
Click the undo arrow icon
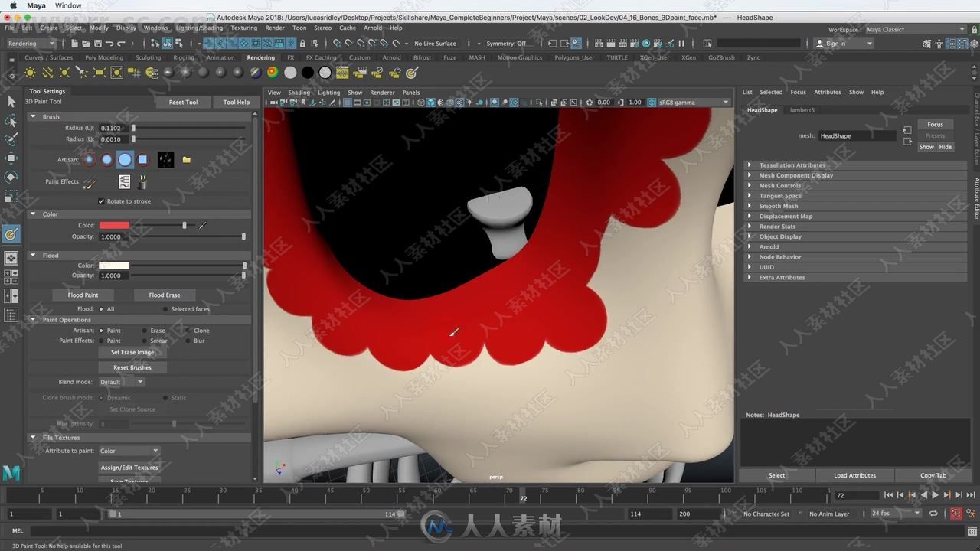[x=111, y=44]
